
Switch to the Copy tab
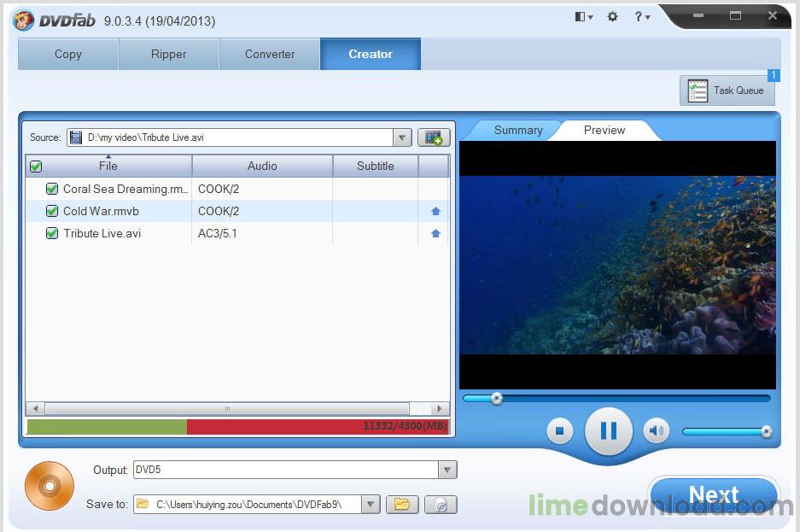tap(68, 54)
